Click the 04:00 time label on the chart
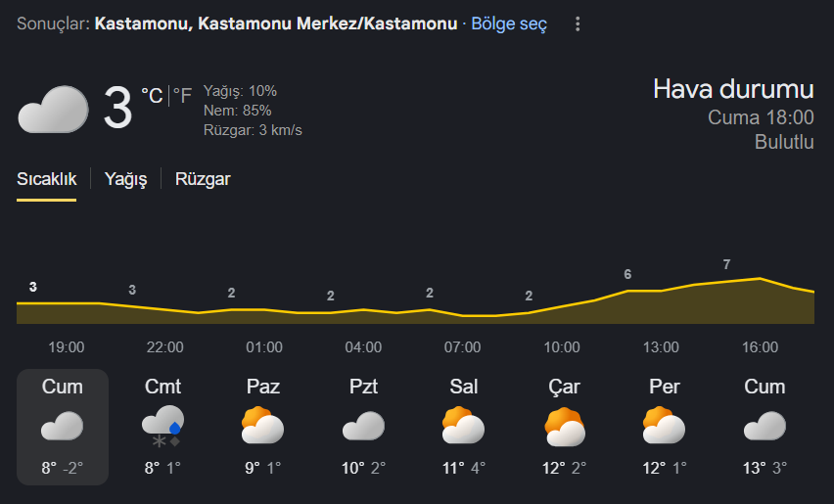834x504 pixels. [363, 347]
